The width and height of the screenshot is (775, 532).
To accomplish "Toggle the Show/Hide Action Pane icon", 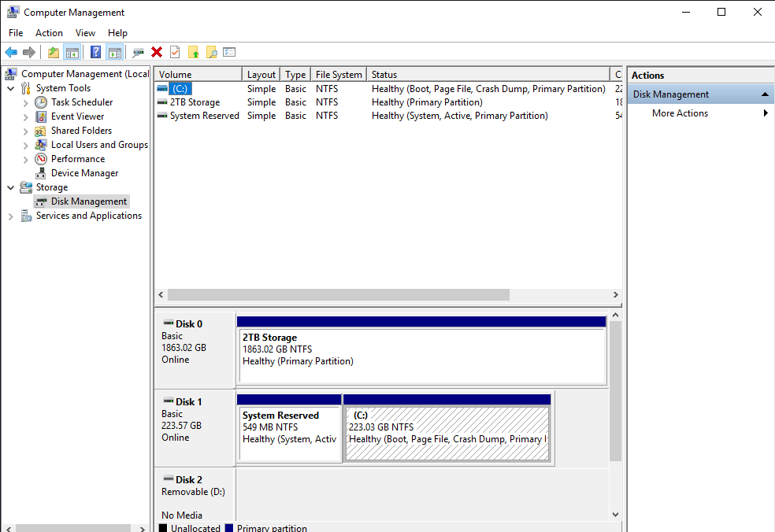I will [x=115, y=52].
